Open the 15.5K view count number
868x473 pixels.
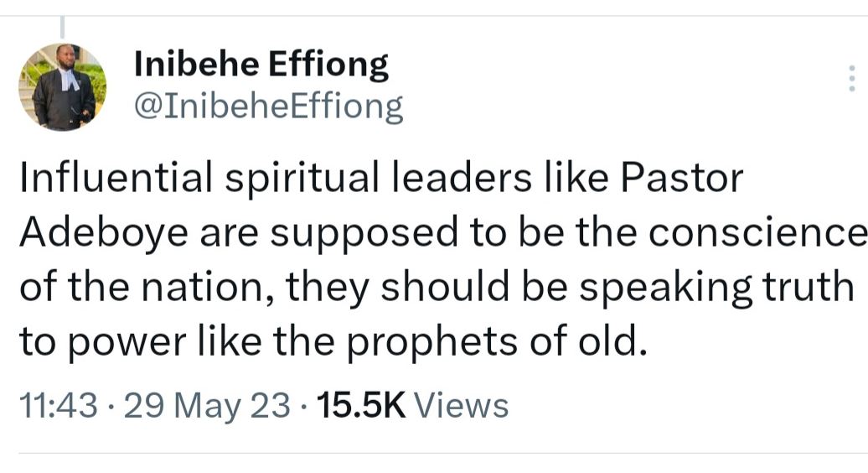coord(362,405)
